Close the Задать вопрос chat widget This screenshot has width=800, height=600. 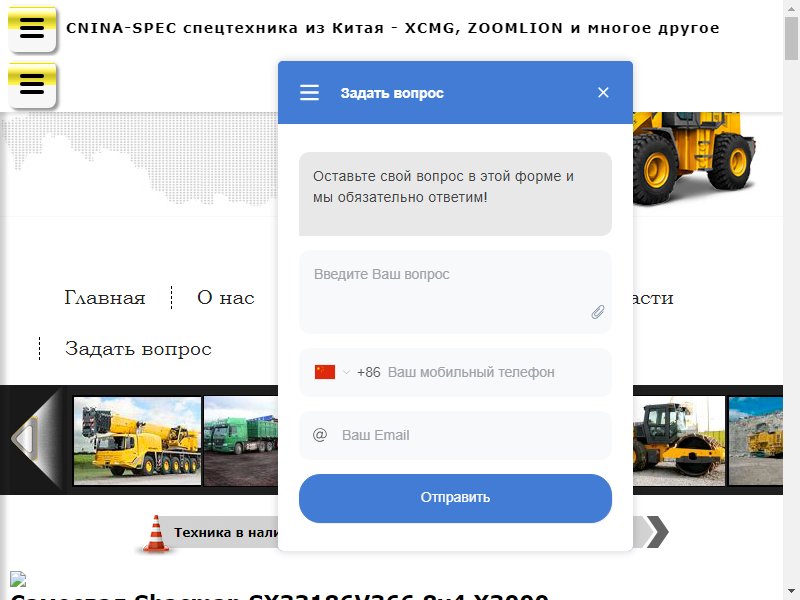pos(603,92)
